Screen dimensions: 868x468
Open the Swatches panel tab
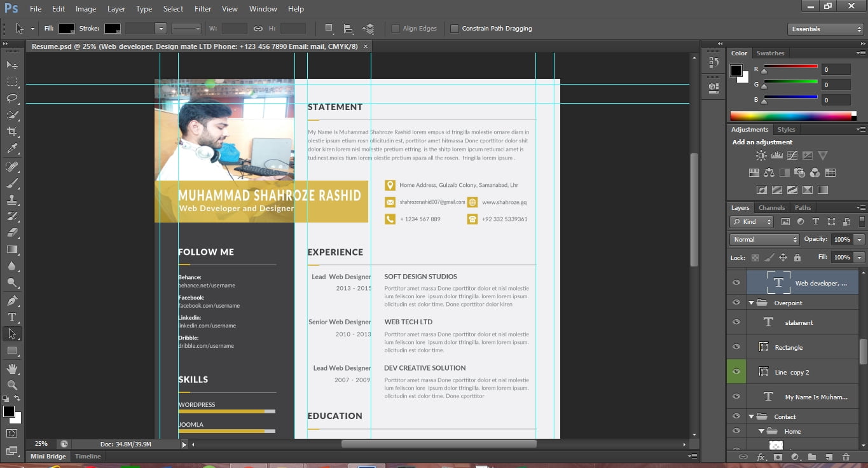tap(770, 53)
